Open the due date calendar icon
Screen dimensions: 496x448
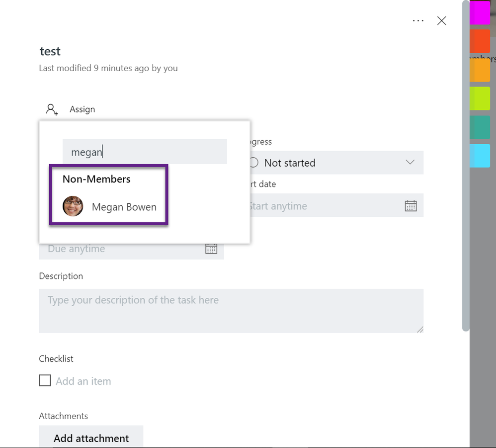coord(211,249)
